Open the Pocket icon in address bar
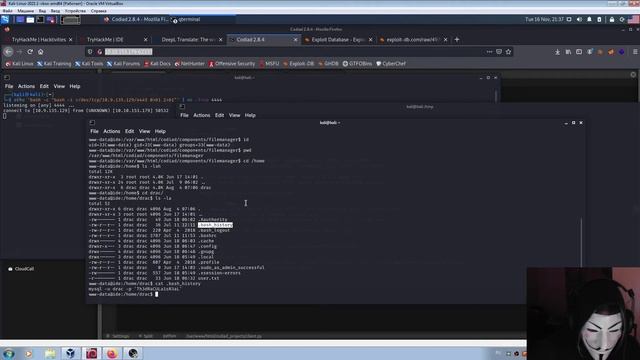 point(499,52)
